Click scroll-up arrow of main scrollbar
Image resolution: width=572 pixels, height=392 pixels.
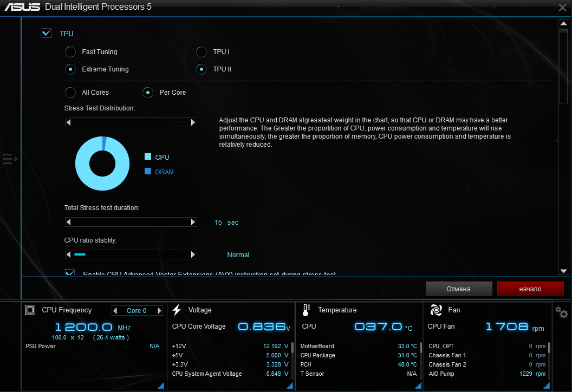click(564, 24)
